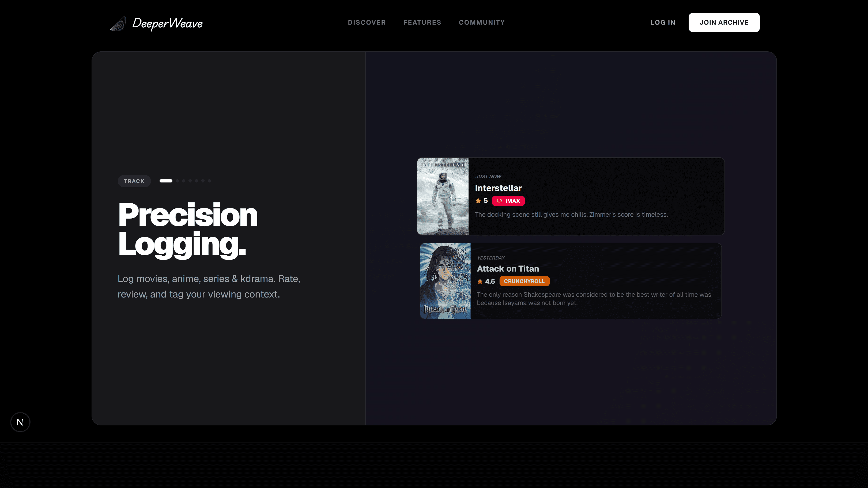Open the Features menu item
This screenshot has height=488, width=868.
coord(422,22)
